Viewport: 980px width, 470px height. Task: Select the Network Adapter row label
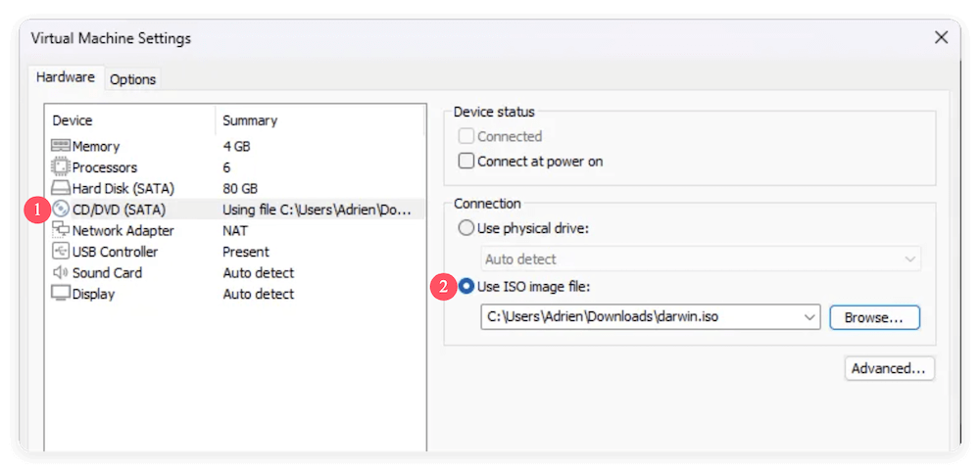click(x=123, y=231)
